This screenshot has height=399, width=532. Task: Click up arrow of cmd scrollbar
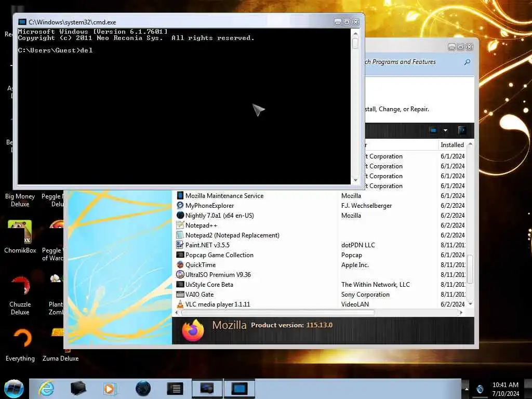pos(355,34)
